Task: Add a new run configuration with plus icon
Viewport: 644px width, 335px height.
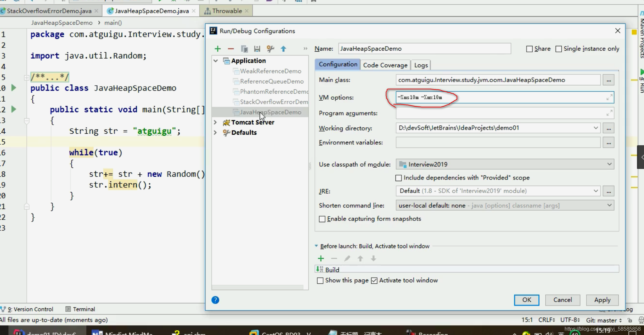Action: (x=218, y=49)
